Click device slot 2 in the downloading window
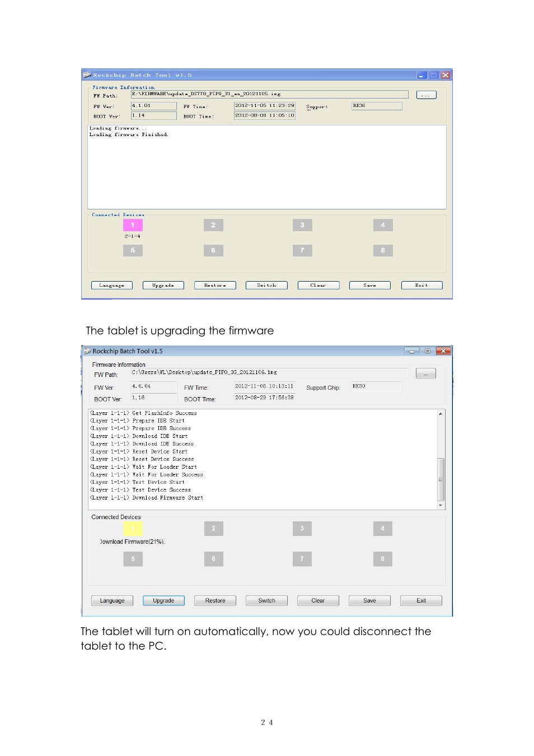The height and width of the screenshot is (756, 534). pyautogui.click(x=213, y=529)
